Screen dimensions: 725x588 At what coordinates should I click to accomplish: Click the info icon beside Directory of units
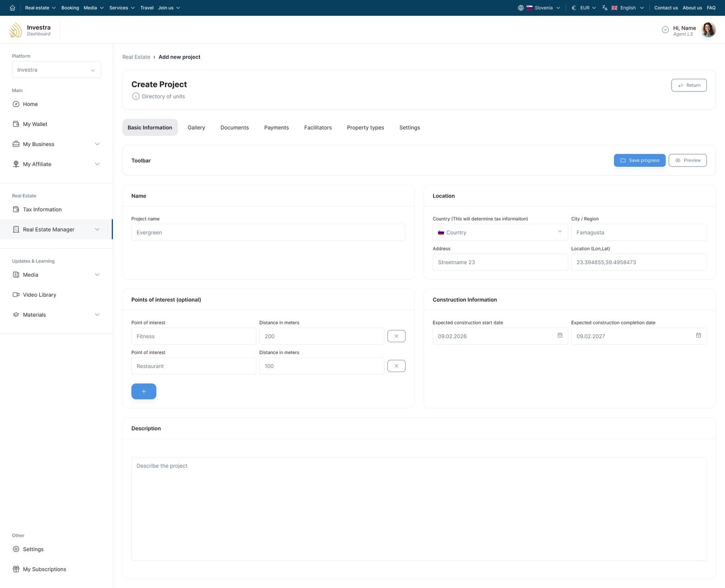point(135,96)
